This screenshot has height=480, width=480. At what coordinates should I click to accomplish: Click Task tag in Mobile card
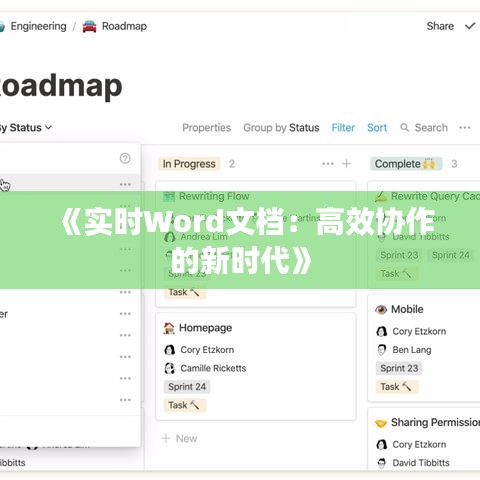point(396,387)
